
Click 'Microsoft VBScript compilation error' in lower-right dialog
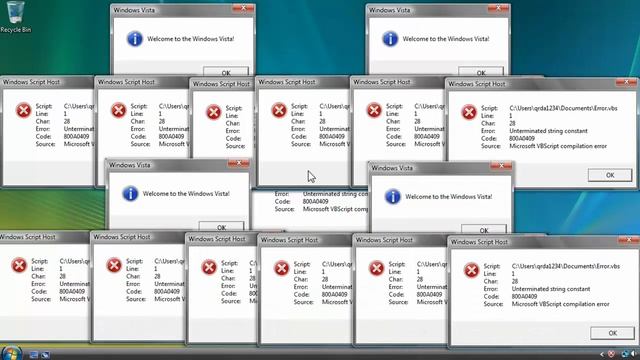point(560,304)
